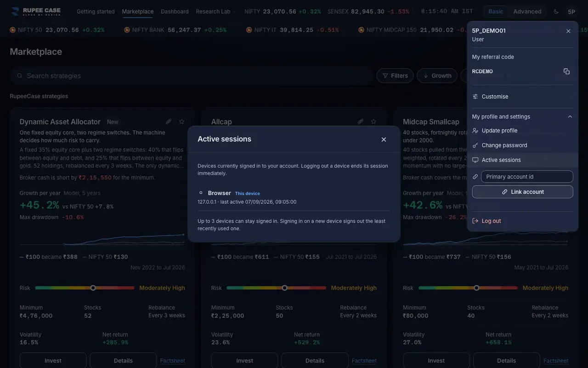Click the Change password key icon

click(475, 145)
